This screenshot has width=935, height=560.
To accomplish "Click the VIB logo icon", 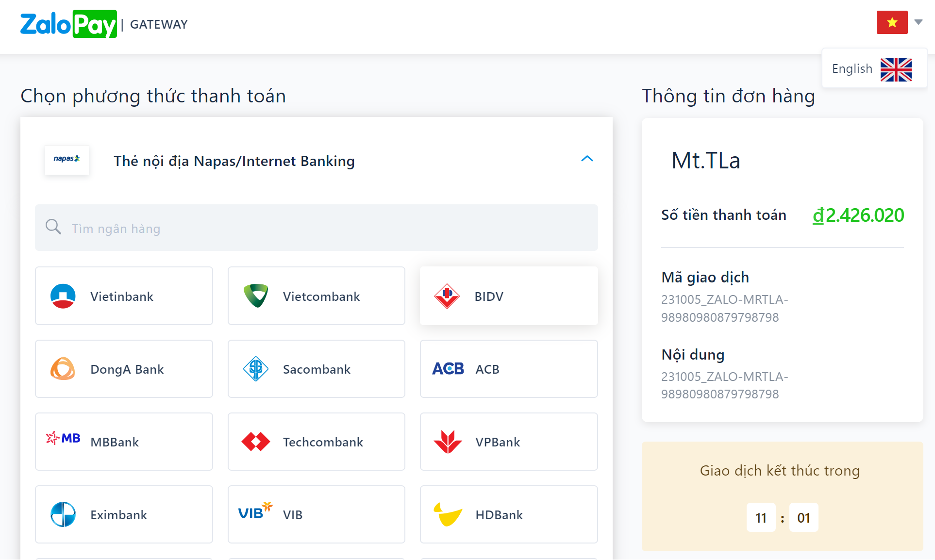I will tap(255, 511).
